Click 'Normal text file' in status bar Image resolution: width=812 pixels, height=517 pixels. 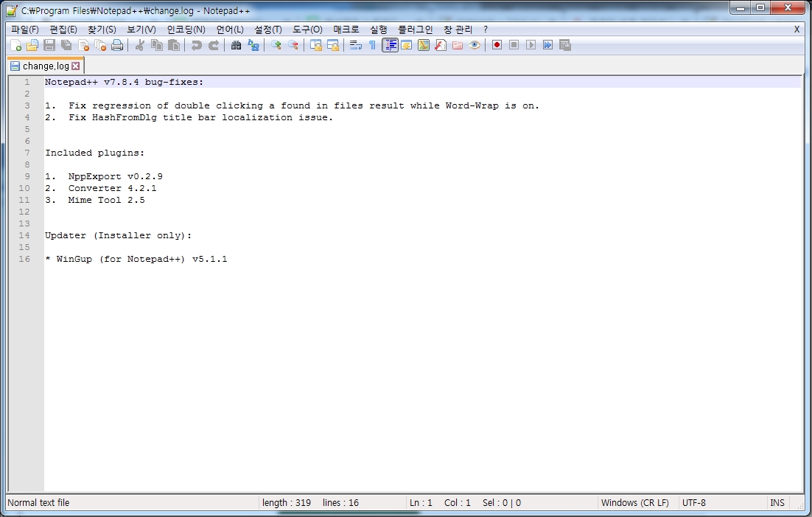[38, 502]
